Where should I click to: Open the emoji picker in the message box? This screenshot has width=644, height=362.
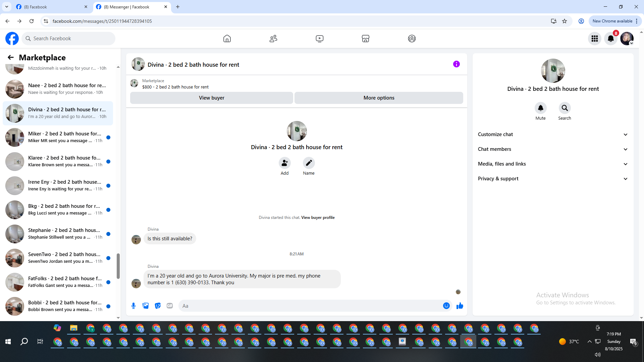pos(446,306)
